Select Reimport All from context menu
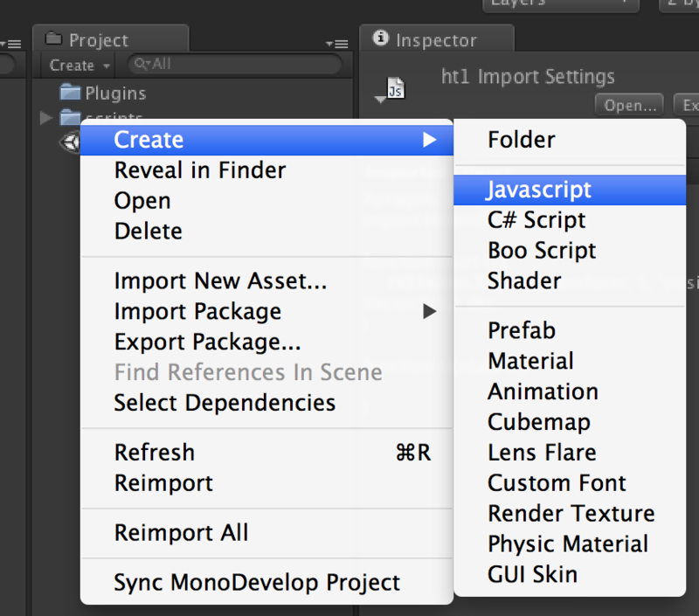Image resolution: width=699 pixels, height=616 pixels. tap(182, 532)
